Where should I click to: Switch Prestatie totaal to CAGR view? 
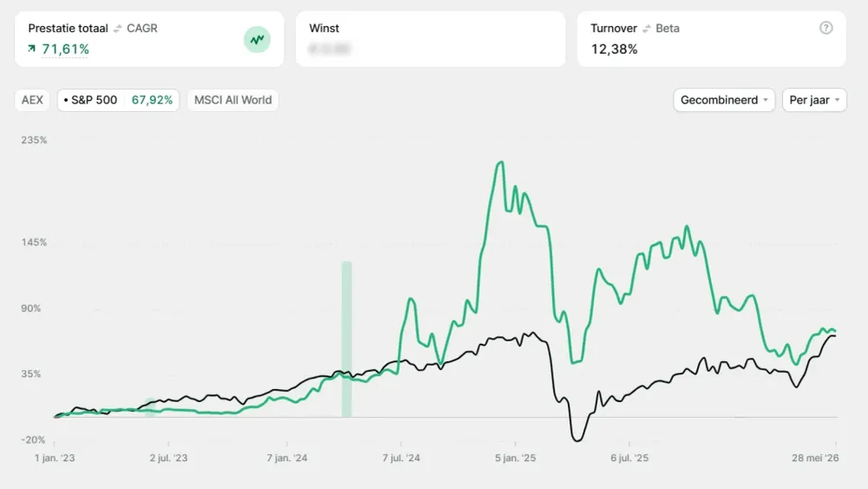[142, 29]
